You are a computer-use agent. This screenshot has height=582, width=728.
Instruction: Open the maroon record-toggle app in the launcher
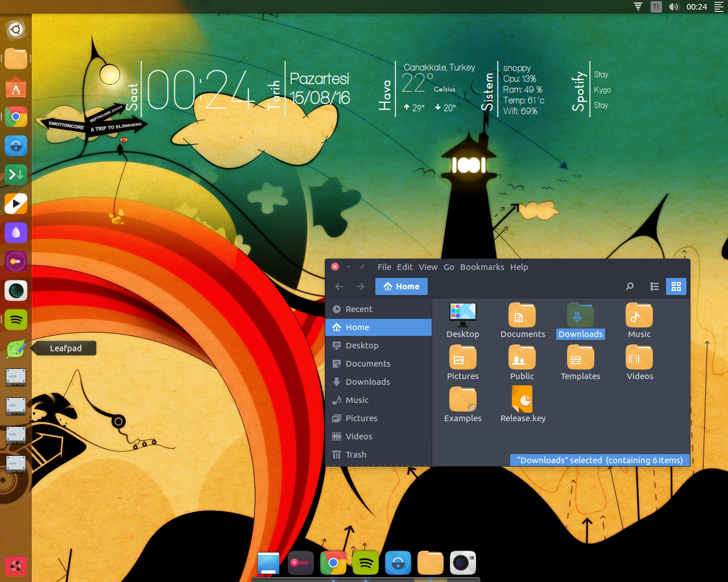point(16,261)
